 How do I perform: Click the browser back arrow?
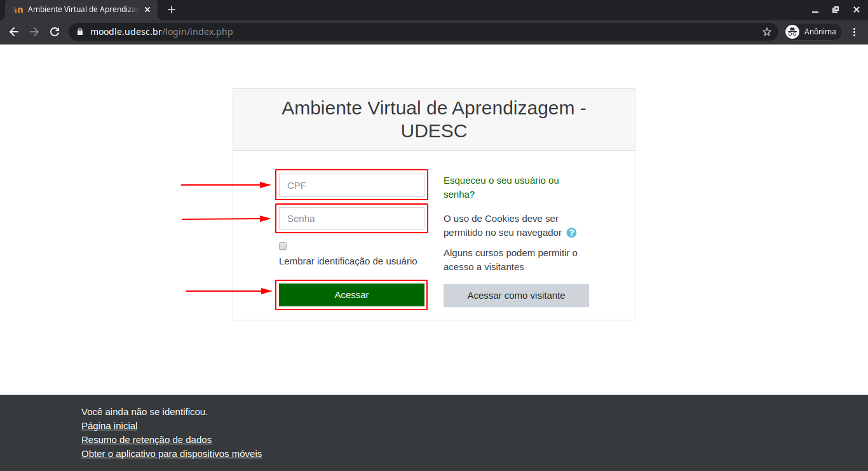point(14,32)
